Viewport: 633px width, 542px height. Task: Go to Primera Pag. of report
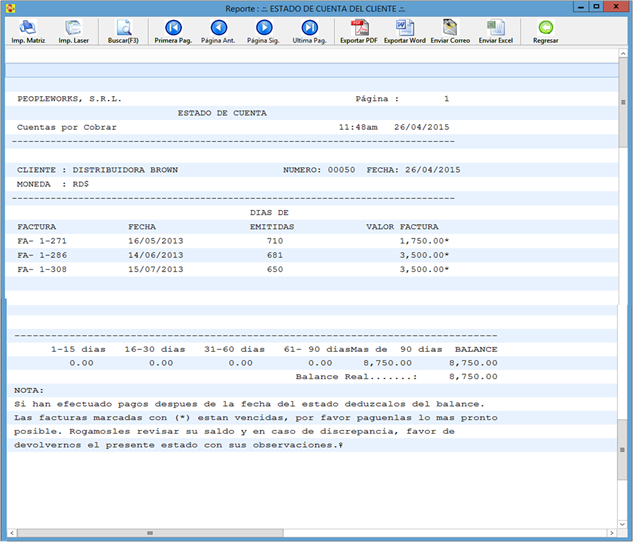click(173, 31)
